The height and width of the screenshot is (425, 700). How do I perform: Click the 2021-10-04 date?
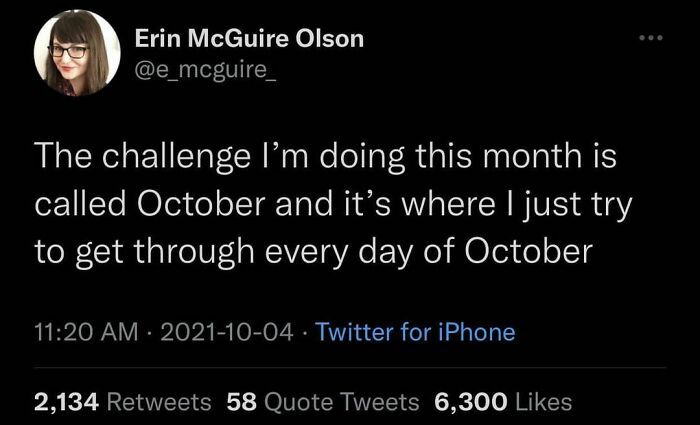point(226,331)
